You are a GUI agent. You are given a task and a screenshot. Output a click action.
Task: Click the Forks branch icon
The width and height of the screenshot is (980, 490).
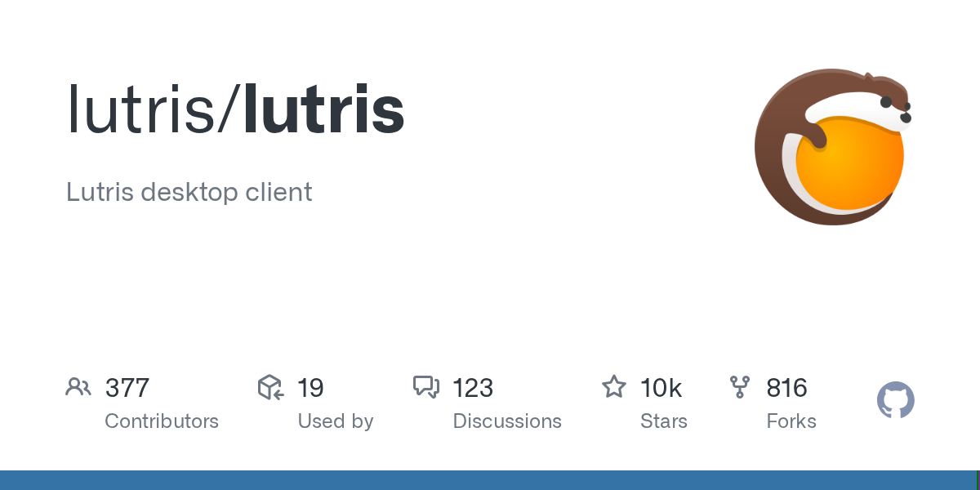click(x=740, y=387)
